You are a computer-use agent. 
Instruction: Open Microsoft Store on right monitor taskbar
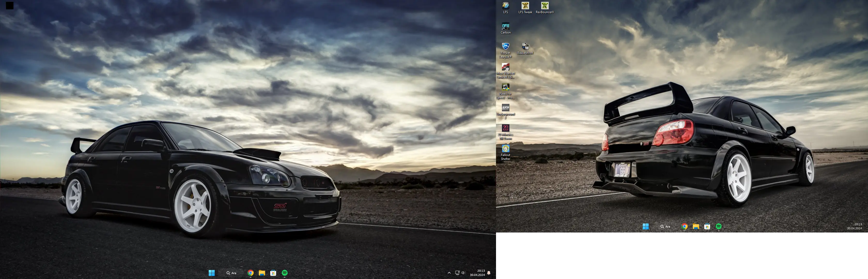pyautogui.click(x=707, y=227)
